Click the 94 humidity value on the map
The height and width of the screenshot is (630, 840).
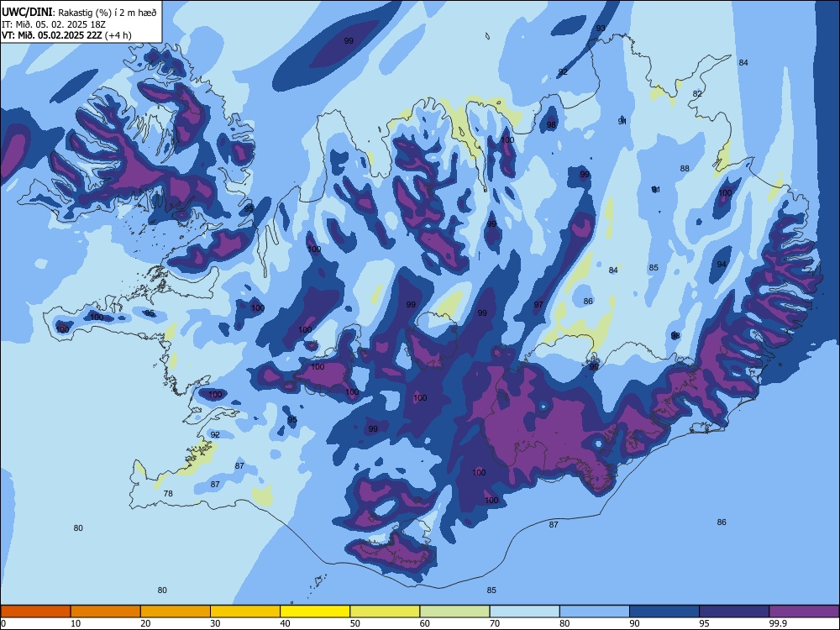[722, 264]
